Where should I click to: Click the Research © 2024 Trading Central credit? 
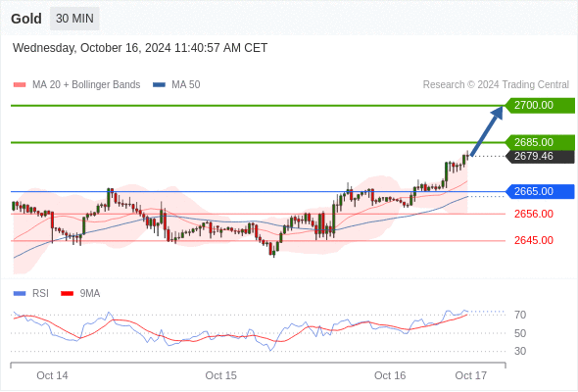click(496, 85)
